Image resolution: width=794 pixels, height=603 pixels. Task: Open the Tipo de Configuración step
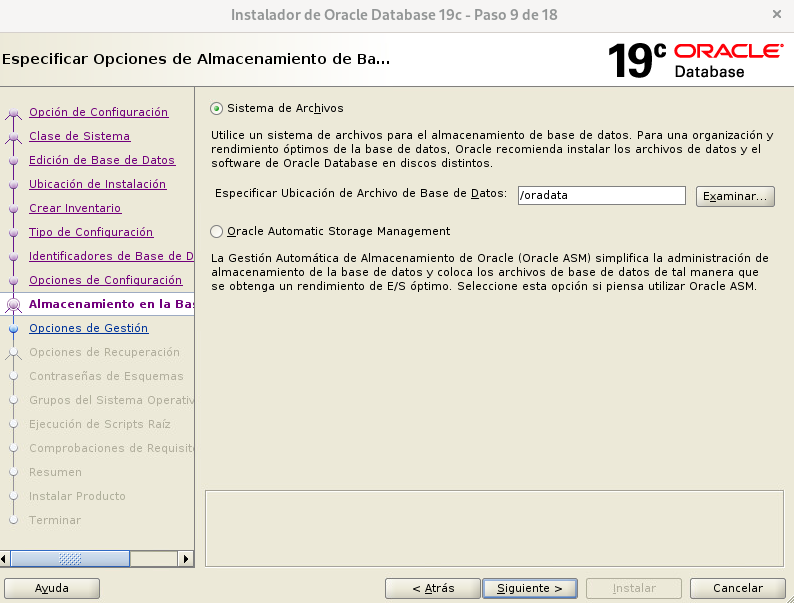click(x=91, y=232)
